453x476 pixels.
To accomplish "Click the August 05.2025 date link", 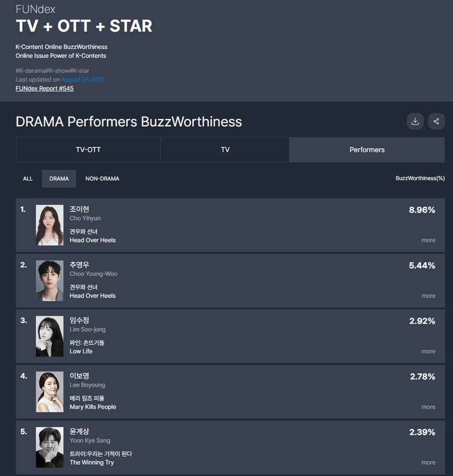I will click(x=83, y=79).
